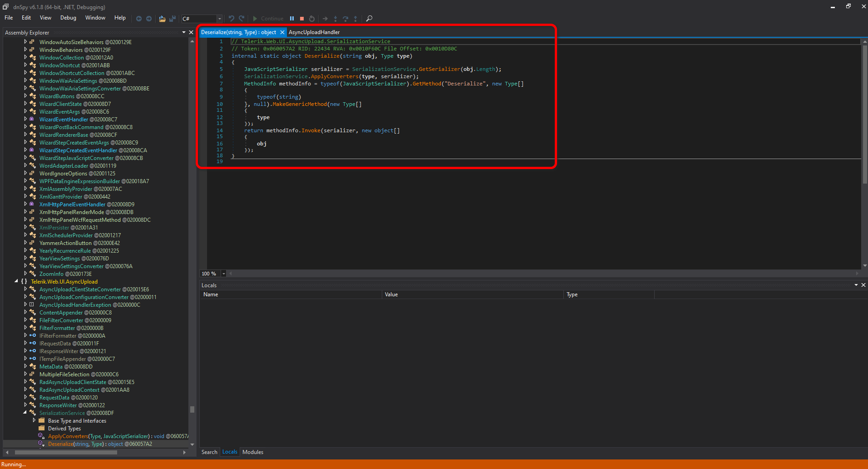The height and width of the screenshot is (469, 868).
Task: Stop debugging with the red square icon
Action: pos(302,19)
